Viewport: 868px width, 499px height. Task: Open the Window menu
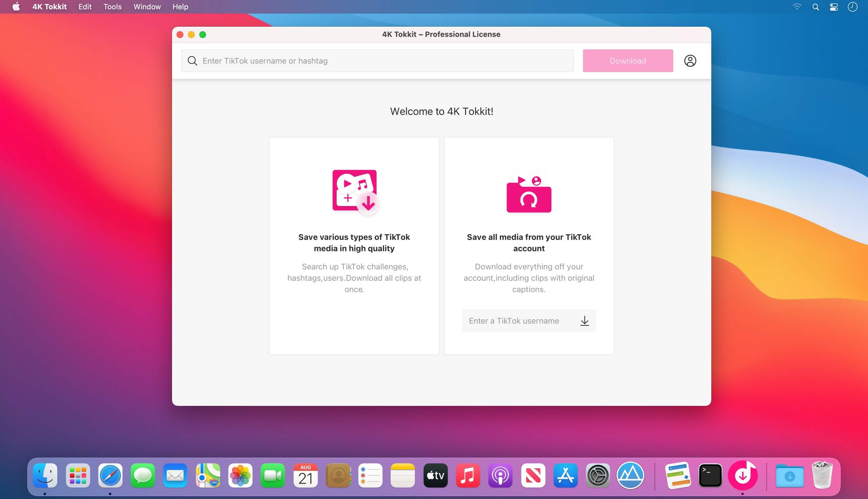147,7
